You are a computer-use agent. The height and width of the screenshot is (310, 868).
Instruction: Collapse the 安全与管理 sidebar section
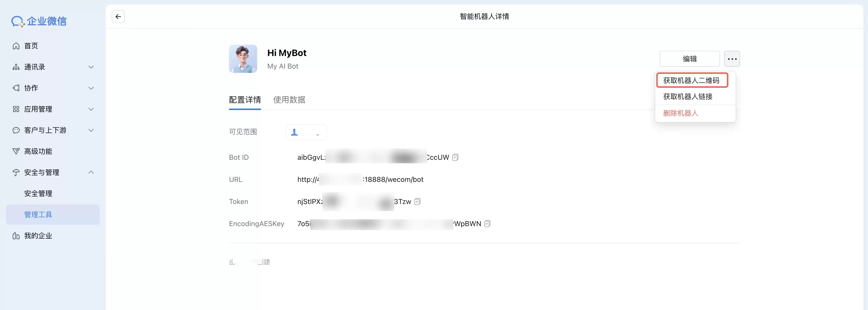pos(91,172)
